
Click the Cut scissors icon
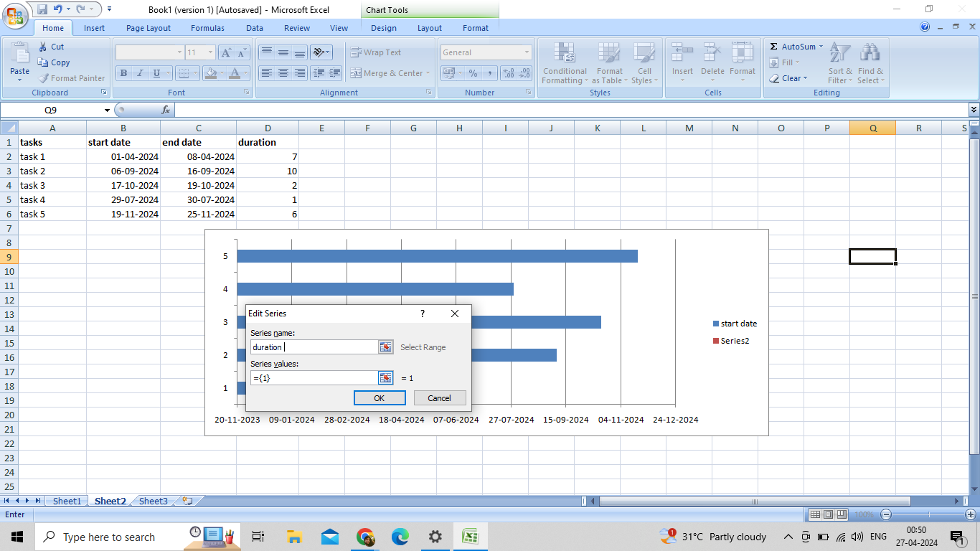click(x=42, y=47)
